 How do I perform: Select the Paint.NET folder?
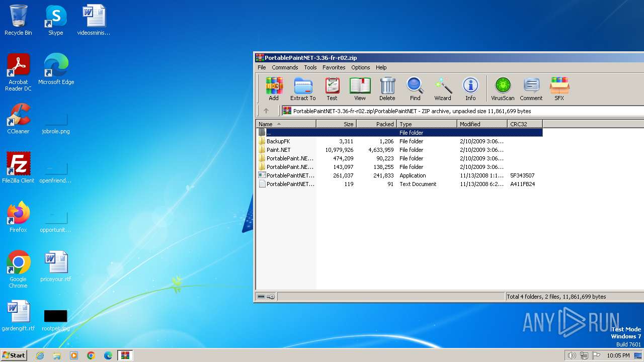coord(278,150)
